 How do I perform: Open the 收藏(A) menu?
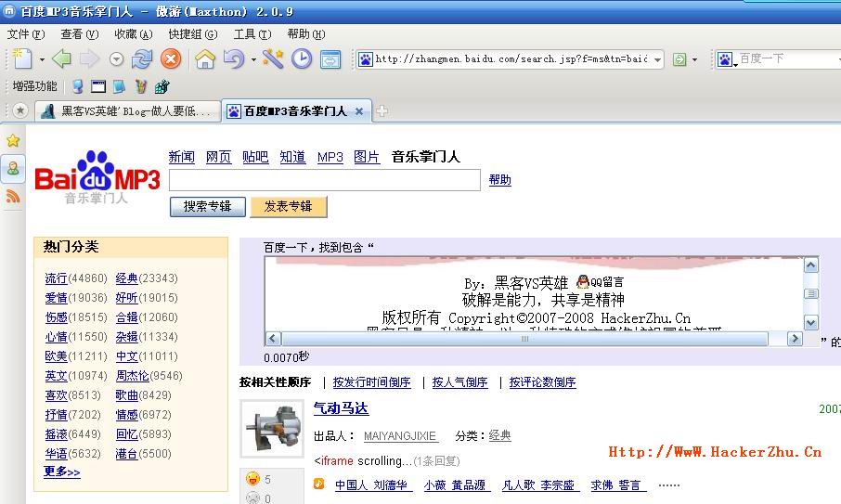coord(134,34)
